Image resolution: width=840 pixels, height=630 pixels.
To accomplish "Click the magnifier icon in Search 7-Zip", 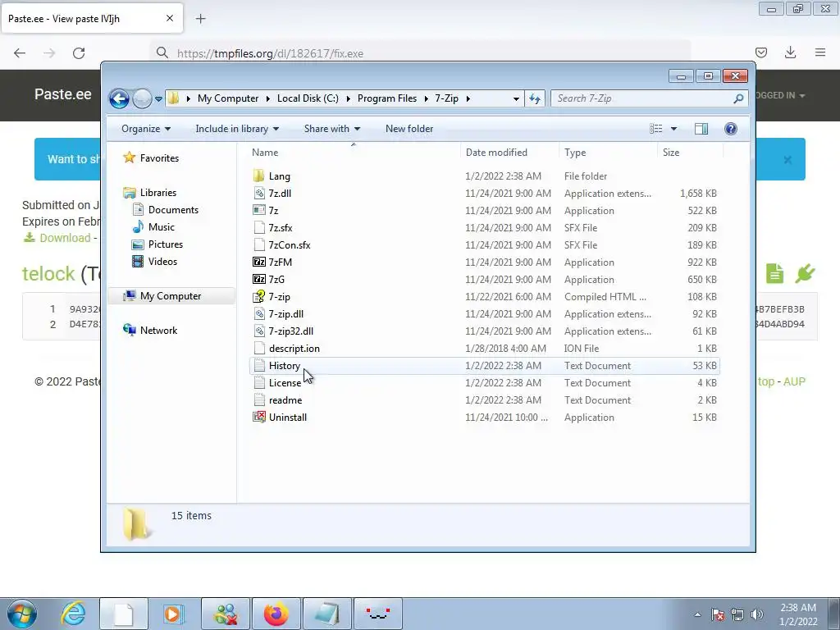I will pos(739,98).
